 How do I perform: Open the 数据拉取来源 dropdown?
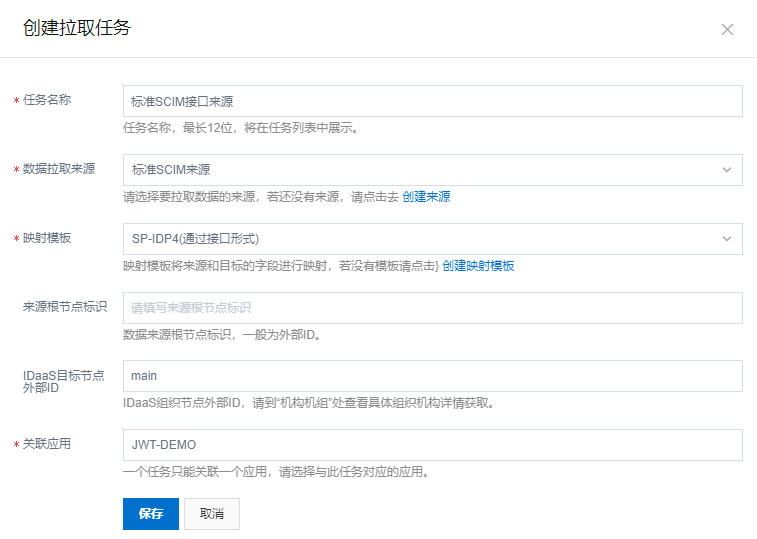[420, 170]
